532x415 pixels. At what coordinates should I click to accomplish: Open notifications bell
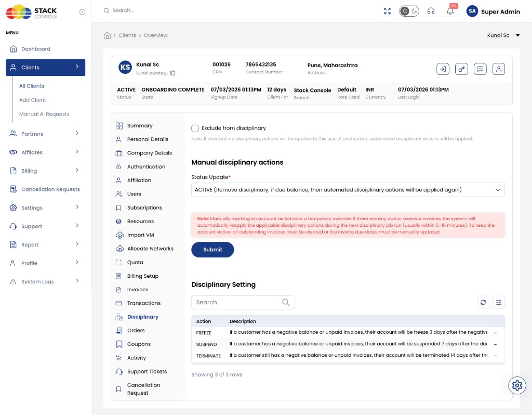click(x=450, y=11)
